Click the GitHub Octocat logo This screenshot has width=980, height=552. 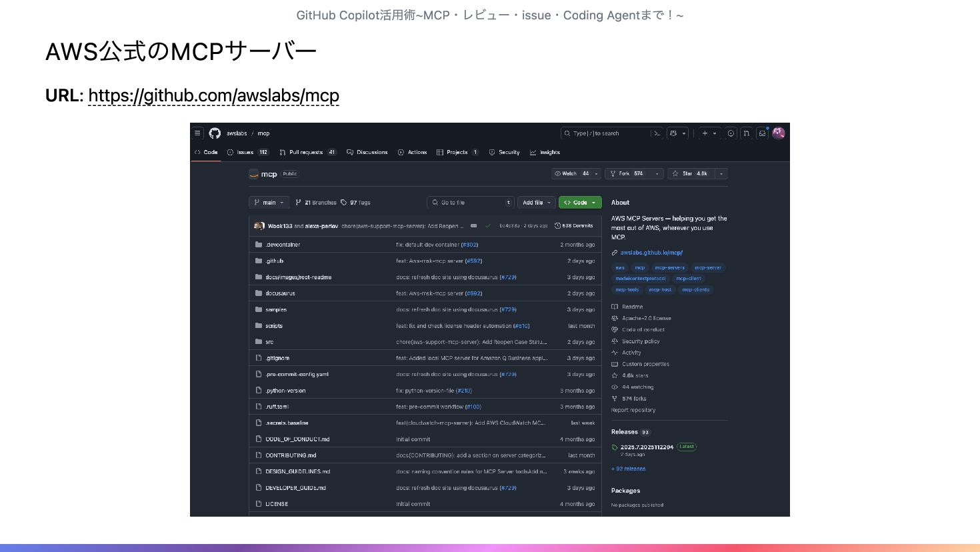pos(215,133)
